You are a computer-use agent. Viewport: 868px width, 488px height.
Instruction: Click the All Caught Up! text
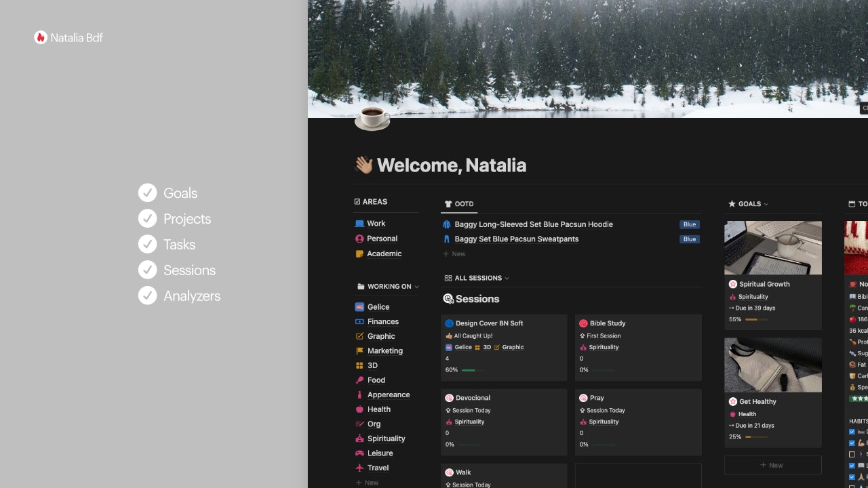pyautogui.click(x=473, y=335)
